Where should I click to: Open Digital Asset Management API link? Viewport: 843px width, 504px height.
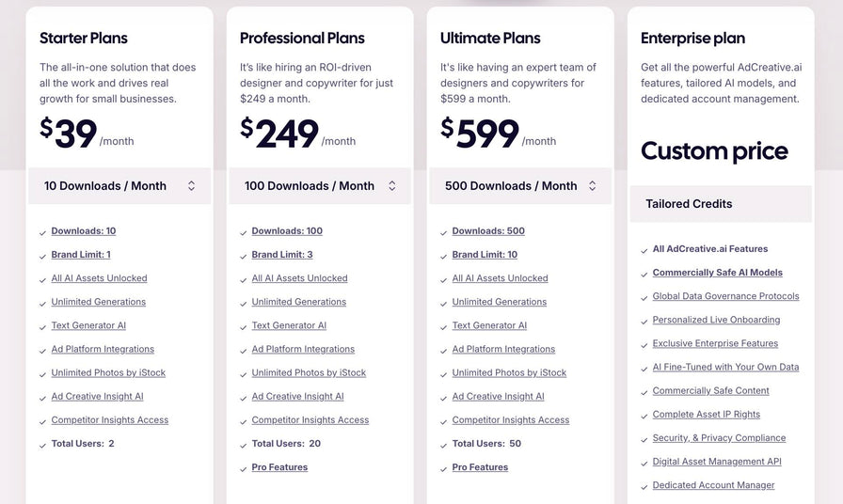click(716, 462)
